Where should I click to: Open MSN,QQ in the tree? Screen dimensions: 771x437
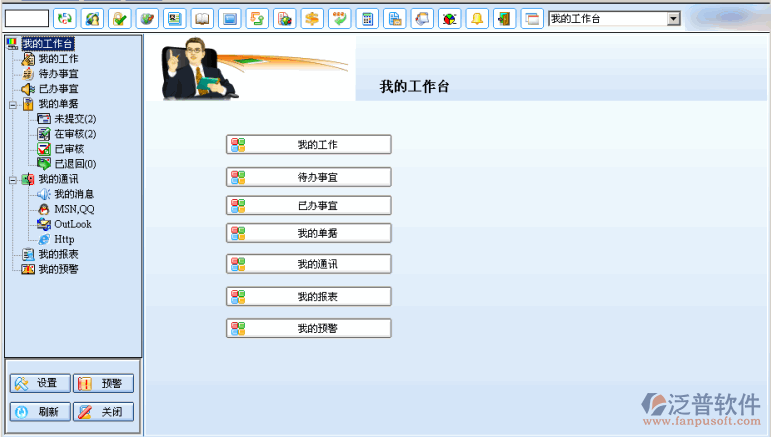point(74,209)
